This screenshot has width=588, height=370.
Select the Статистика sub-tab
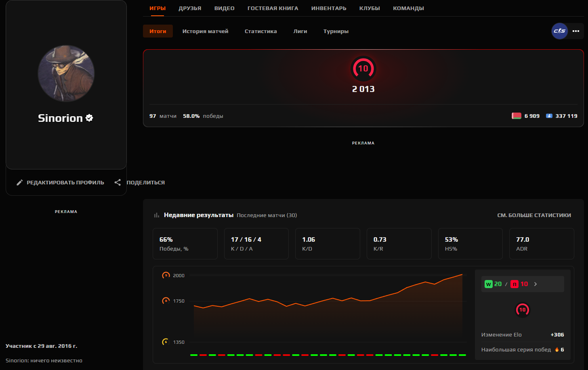(x=261, y=31)
